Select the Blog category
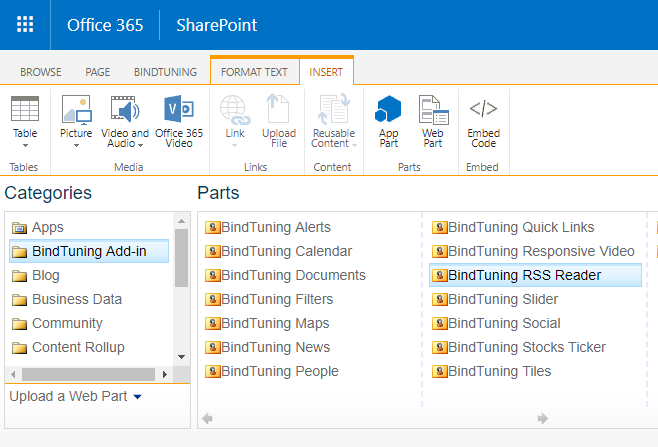 36,275
